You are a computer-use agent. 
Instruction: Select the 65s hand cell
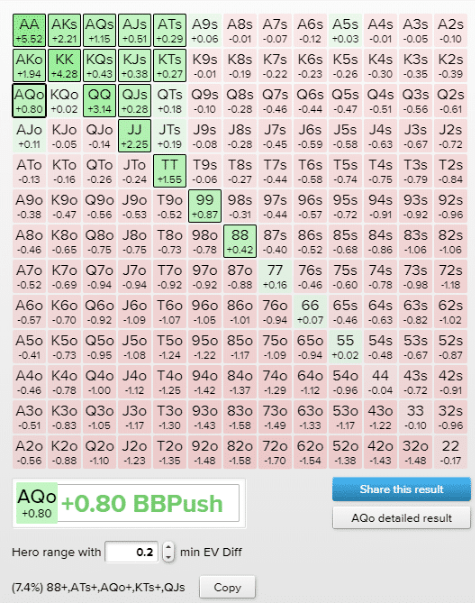pyautogui.click(x=345, y=311)
